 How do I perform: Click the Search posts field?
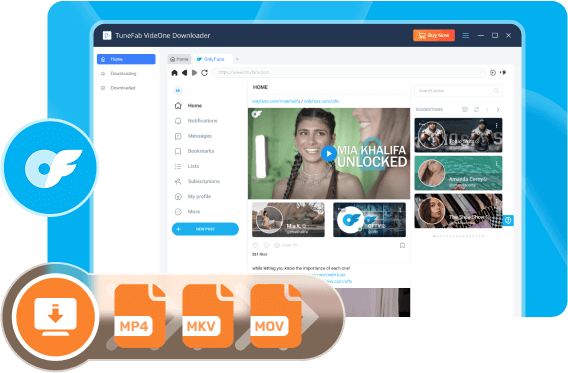[x=458, y=91]
